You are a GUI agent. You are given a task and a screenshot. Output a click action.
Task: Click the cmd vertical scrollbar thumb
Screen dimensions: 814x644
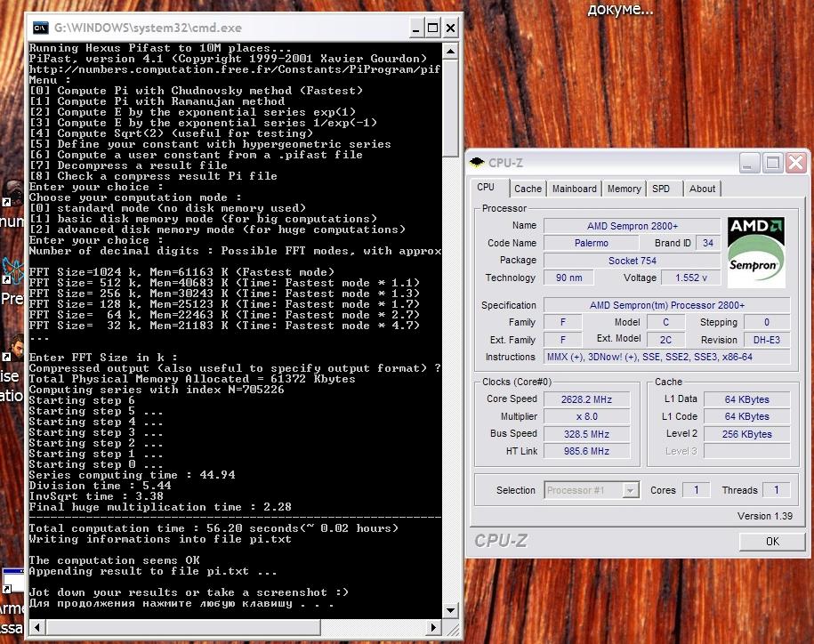(450, 108)
